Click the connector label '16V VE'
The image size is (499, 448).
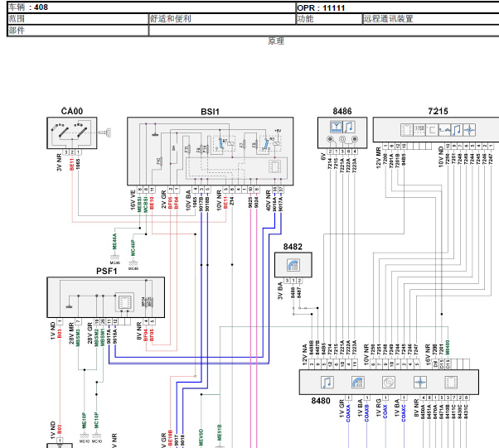[x=133, y=200]
